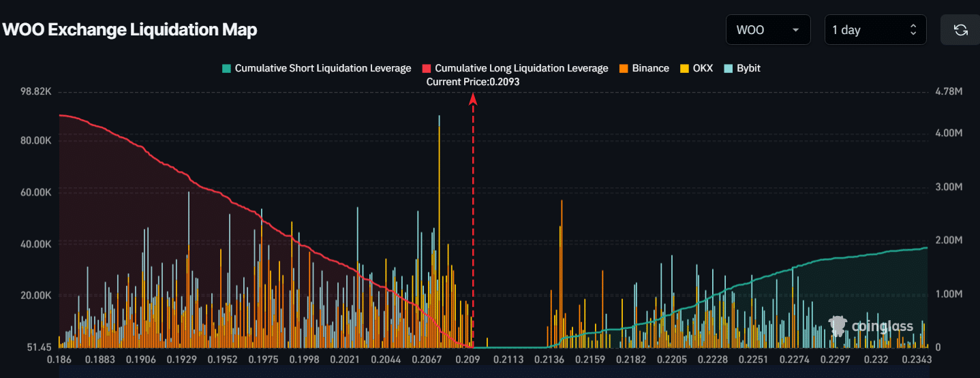Viewport: 980px width, 378px height.
Task: Toggle Cumulative Short Liquidation Leverage legend text
Action: point(323,68)
